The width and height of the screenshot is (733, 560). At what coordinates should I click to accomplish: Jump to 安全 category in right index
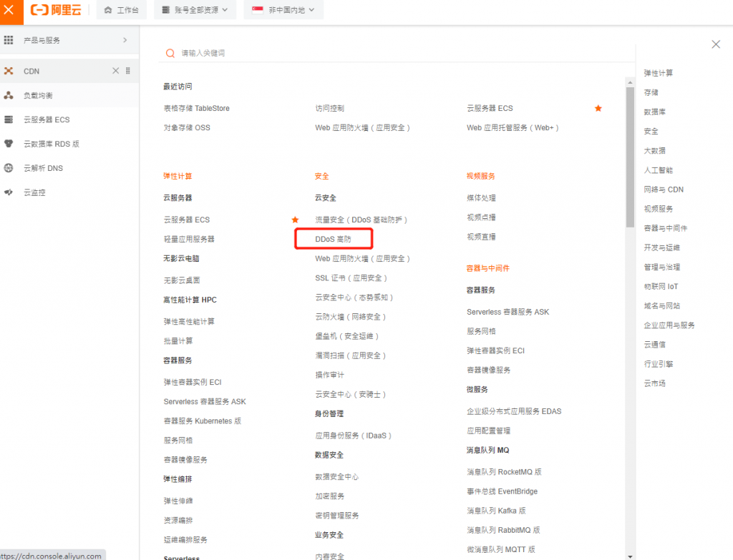tap(651, 132)
